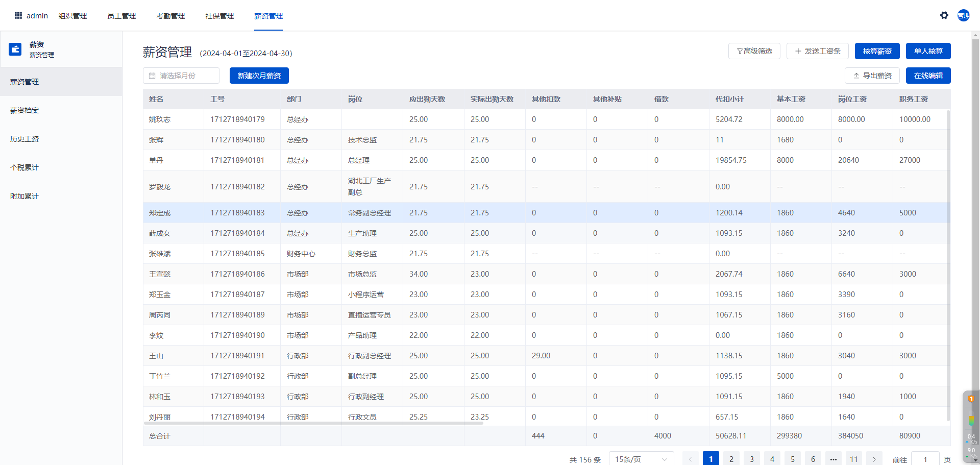
Task: Open the 请选择月份 month picker
Action: (181, 76)
